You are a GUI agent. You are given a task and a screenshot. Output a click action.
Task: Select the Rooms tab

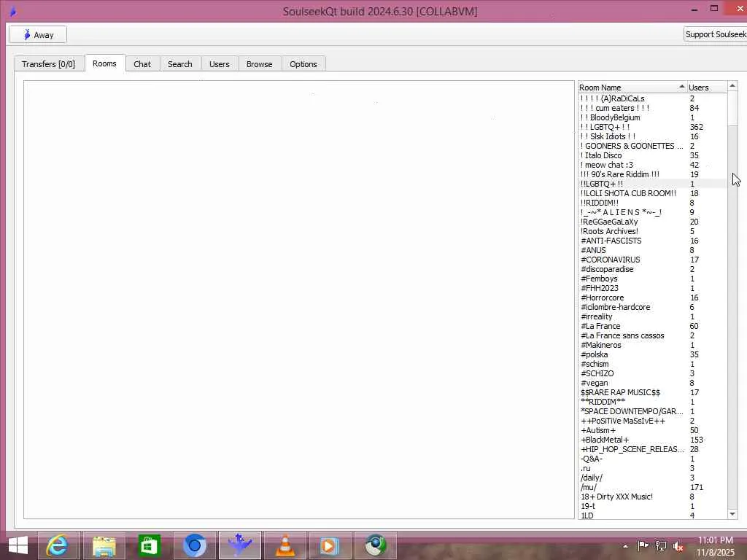pyautogui.click(x=104, y=63)
